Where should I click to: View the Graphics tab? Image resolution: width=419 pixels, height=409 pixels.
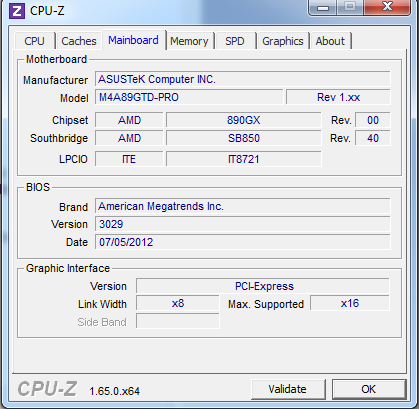[x=283, y=41]
